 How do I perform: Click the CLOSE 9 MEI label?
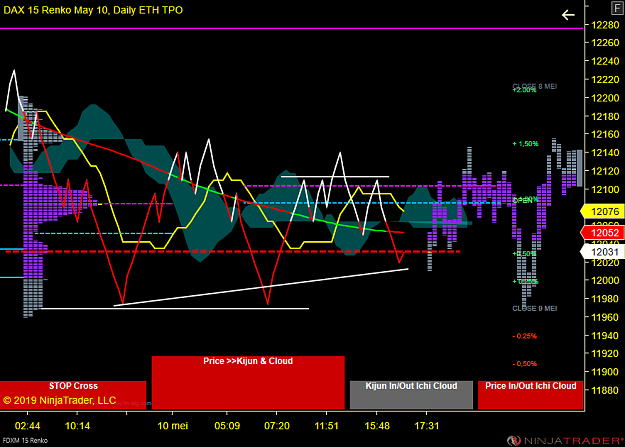click(535, 309)
